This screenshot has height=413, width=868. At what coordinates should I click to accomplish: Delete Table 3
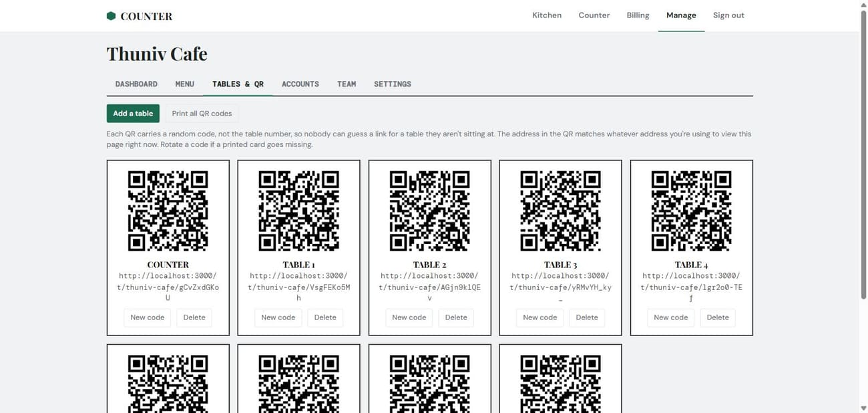coord(587,317)
